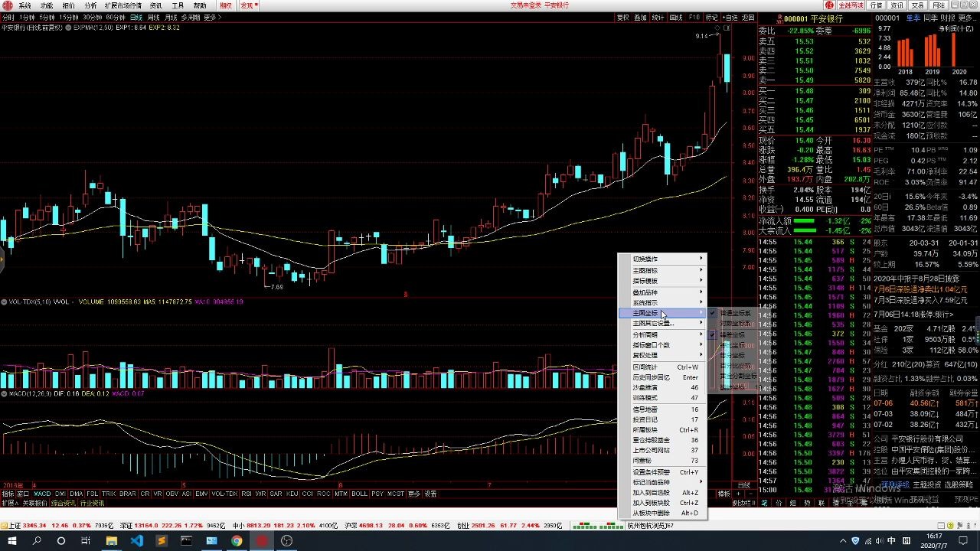Viewport: 980px width, 551px height.
Task: Open the 切换操作 submenu
Action: [662, 259]
